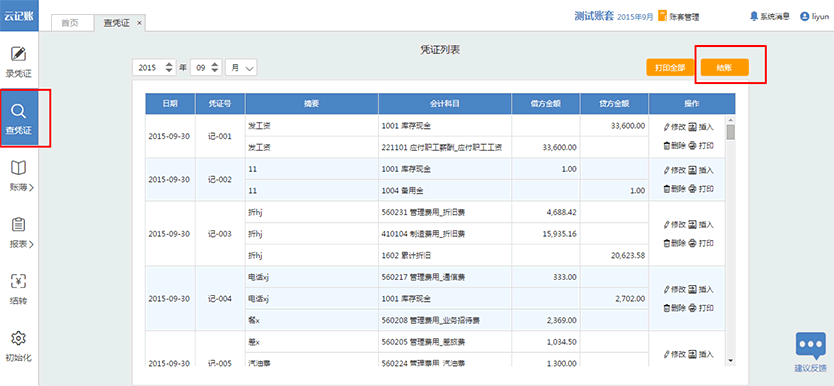This screenshot has width=834, height=386.
Task: Open the 录凭证 voucher entry icon
Action: tap(19, 54)
